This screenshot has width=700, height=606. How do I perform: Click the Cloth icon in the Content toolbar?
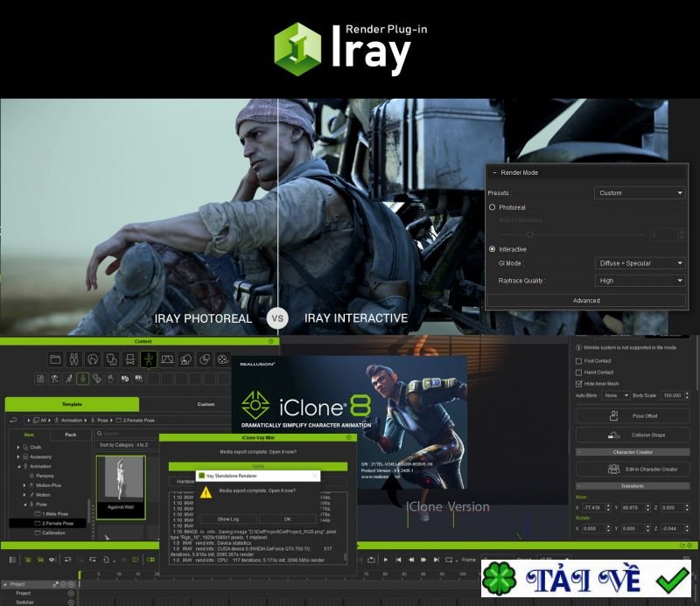111,359
